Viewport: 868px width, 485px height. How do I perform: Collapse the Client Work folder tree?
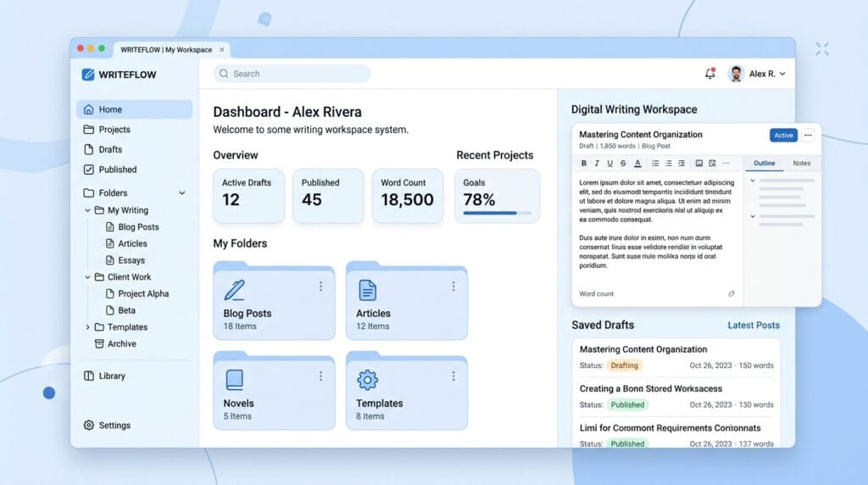click(87, 276)
